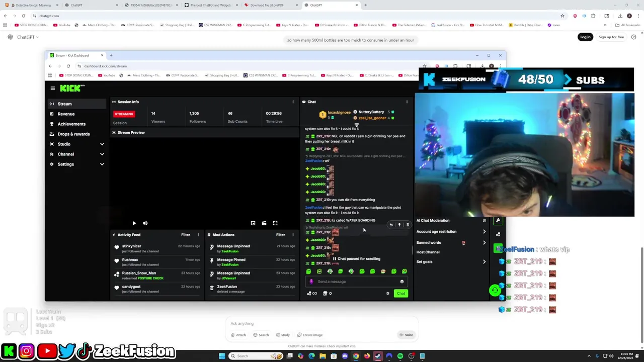Expand Banned words submenu
The image size is (644, 362).
point(484,243)
